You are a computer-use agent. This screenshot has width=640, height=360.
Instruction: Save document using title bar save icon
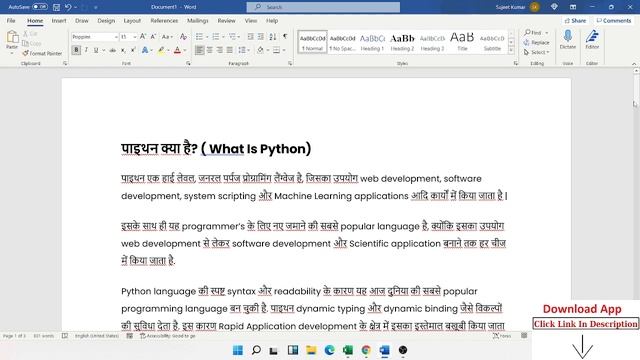click(56, 7)
